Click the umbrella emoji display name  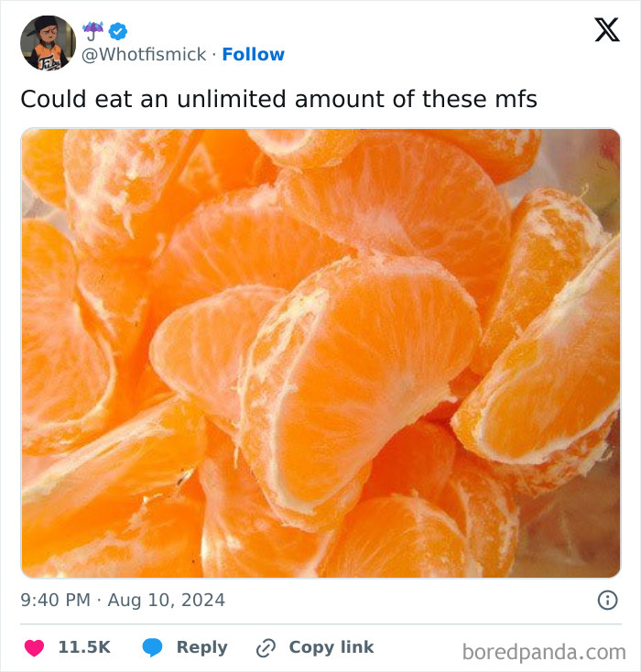tap(93, 31)
